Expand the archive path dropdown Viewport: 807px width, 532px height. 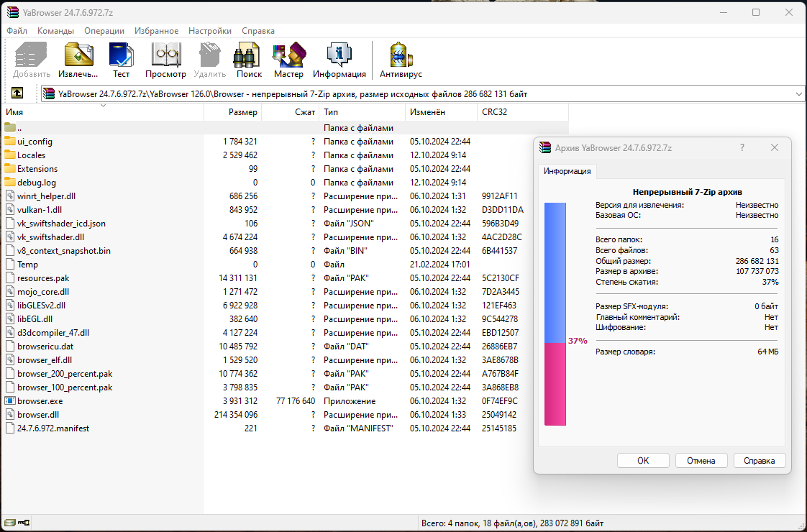(798, 93)
